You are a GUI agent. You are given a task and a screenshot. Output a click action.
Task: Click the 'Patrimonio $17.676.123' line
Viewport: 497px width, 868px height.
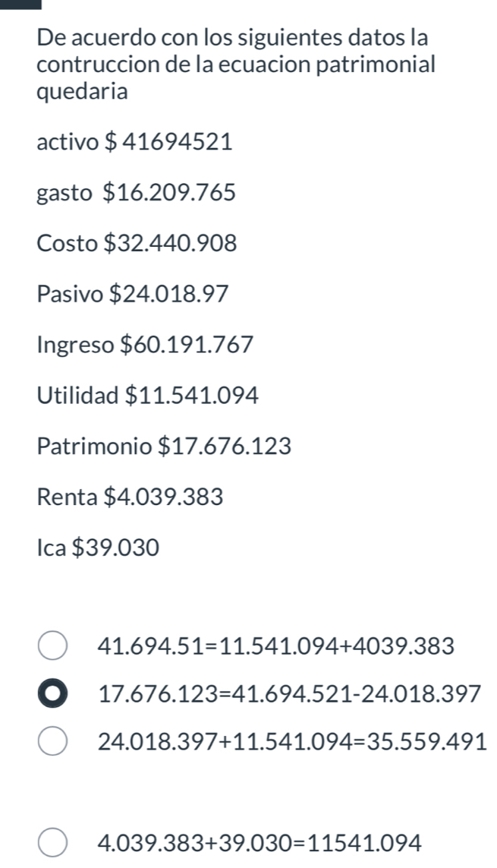[x=164, y=447]
